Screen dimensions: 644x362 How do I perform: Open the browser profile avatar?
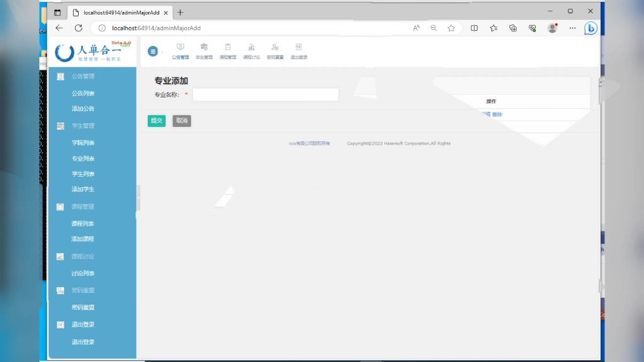pyautogui.click(x=552, y=28)
